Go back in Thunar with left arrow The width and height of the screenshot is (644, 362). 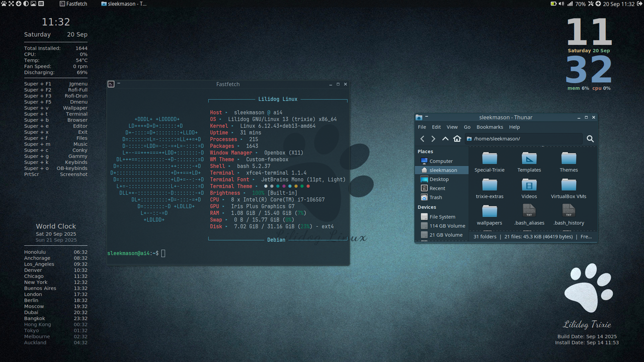pyautogui.click(x=422, y=139)
